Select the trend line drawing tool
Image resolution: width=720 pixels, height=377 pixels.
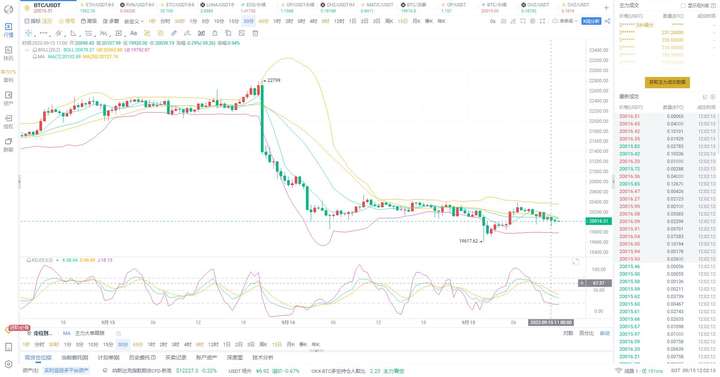(x=44, y=33)
